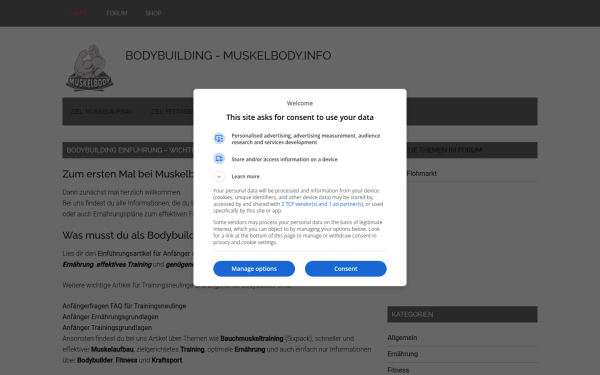Follow the Muskelaufbau link in paragraph
Image resolution: width=600 pixels, height=375 pixels.
(x=112, y=349)
